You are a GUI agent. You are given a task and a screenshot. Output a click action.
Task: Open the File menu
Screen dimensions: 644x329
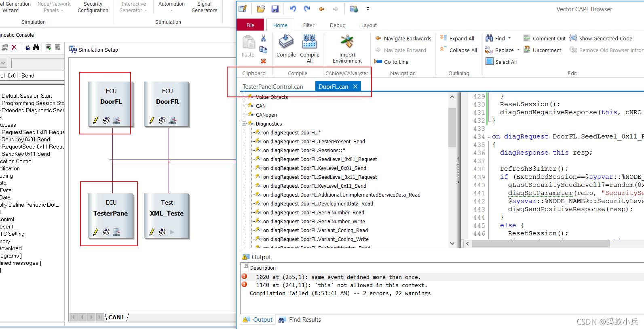coord(250,25)
